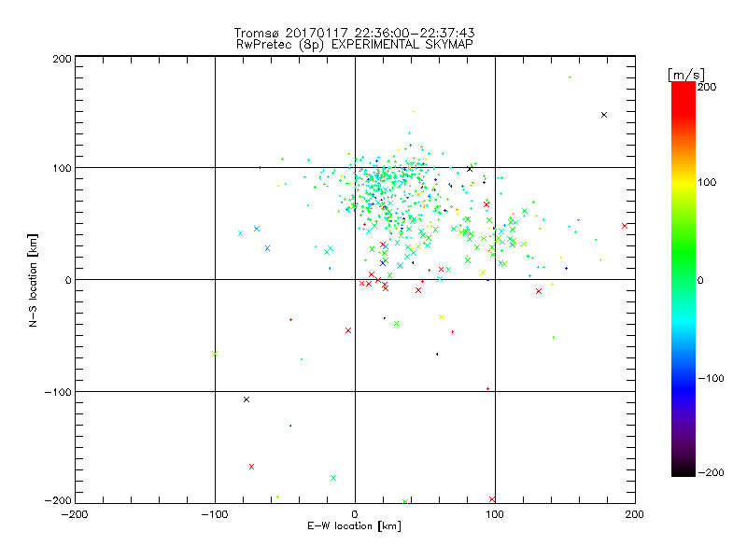Click the 'E-W location [km]' axis label
Image resolution: width=747 pixels, height=560 pixels.
click(x=354, y=526)
